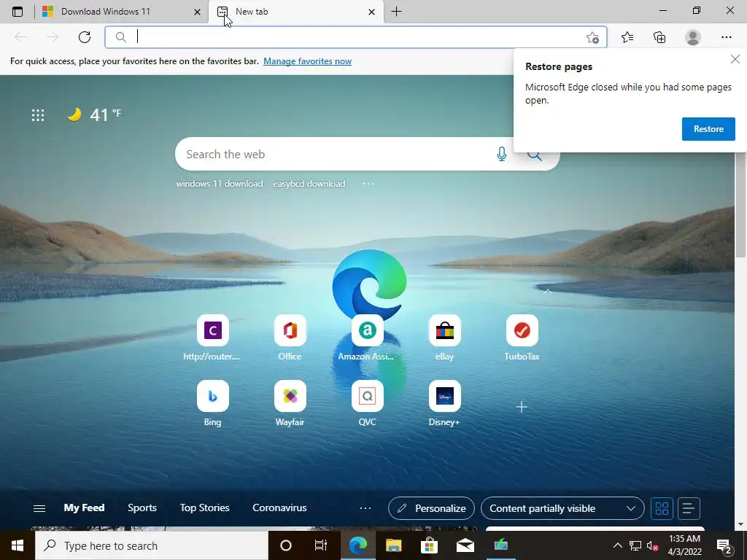
Task: Open the network tray icon
Action: (635, 545)
